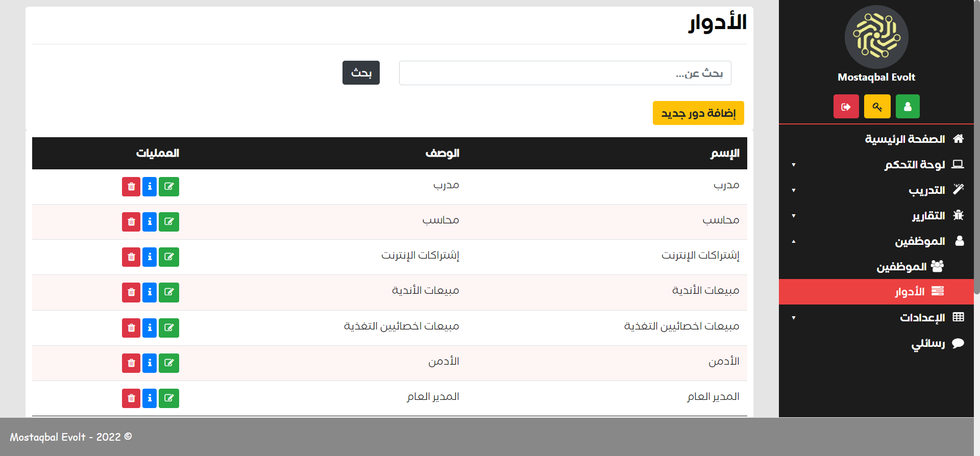Image resolution: width=980 pixels, height=456 pixels.
Task: Open رسائلي messages menu item
Action: tap(928, 343)
